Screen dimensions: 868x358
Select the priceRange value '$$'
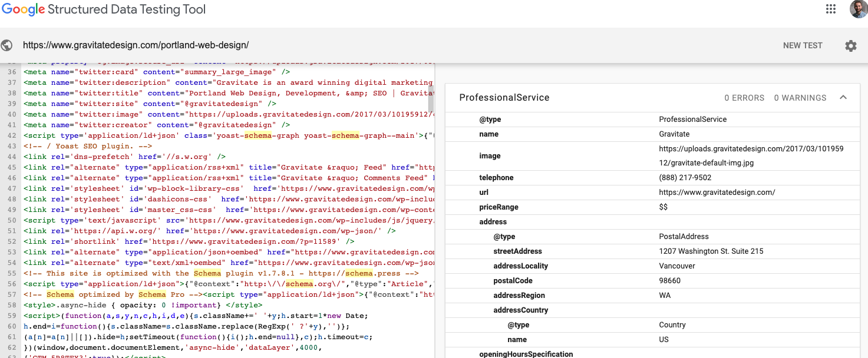click(664, 207)
